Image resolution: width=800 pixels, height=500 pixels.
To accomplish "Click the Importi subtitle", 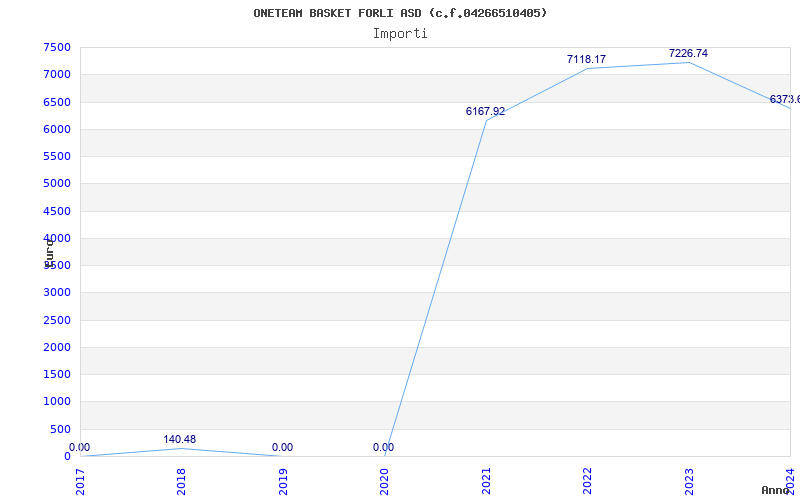I will pyautogui.click(x=400, y=34).
